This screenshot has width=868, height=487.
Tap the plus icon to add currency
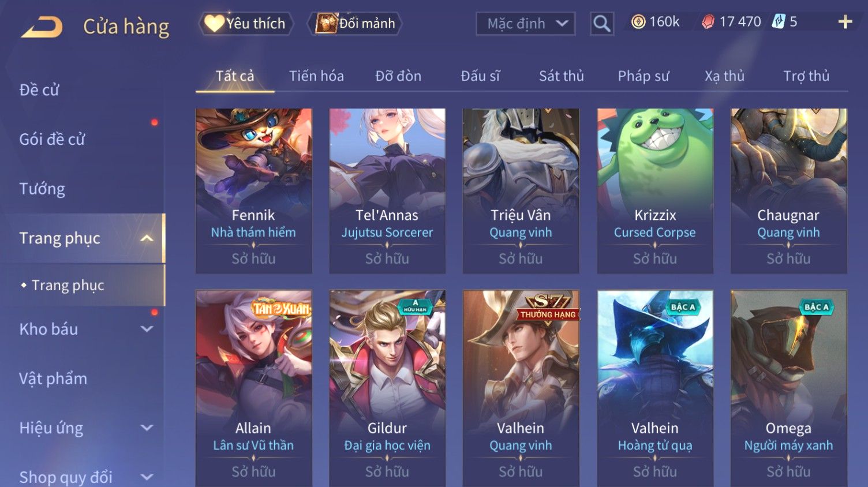click(x=845, y=22)
